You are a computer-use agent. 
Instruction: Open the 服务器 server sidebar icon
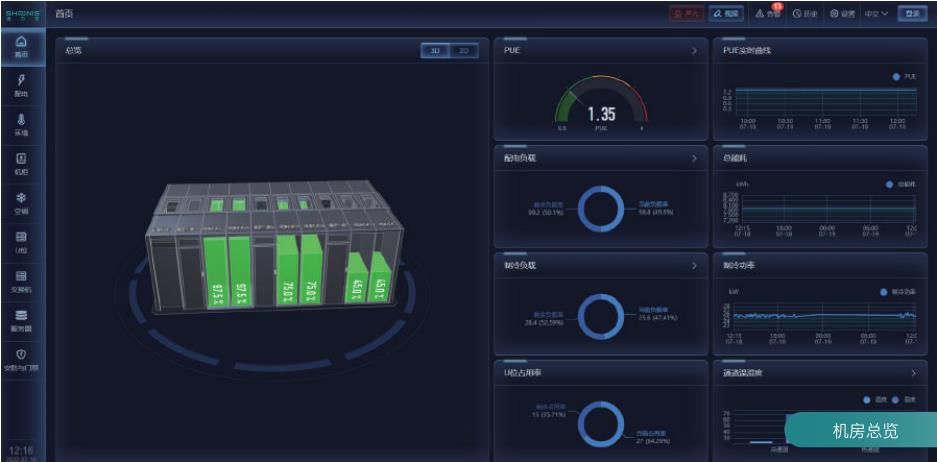tap(21, 320)
